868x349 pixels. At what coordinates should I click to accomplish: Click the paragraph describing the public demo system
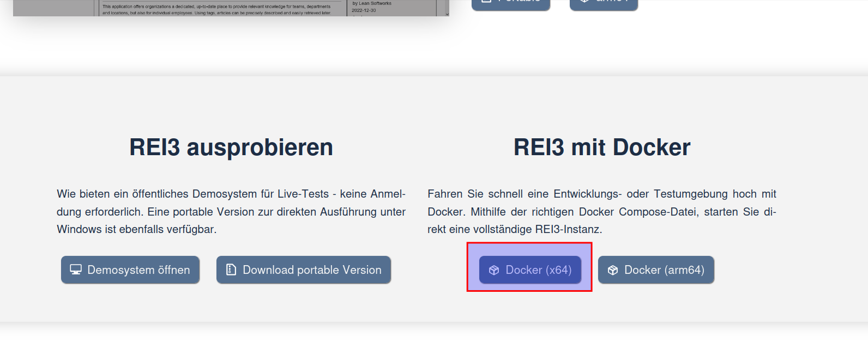pyautogui.click(x=231, y=212)
